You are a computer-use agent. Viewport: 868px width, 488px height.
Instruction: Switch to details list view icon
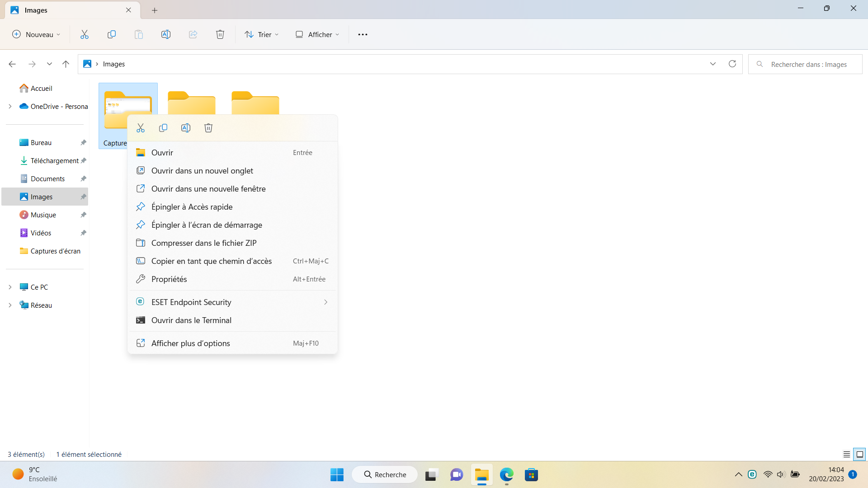tap(847, 455)
